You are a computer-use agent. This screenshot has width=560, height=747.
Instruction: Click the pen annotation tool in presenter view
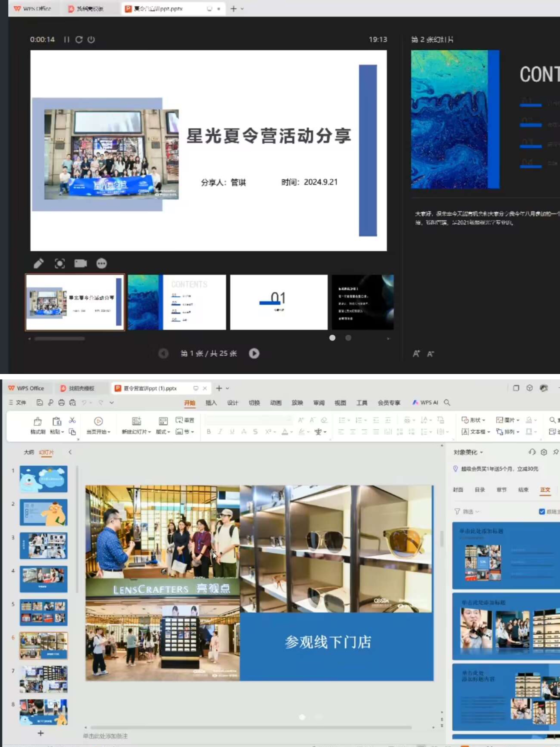coord(39,263)
